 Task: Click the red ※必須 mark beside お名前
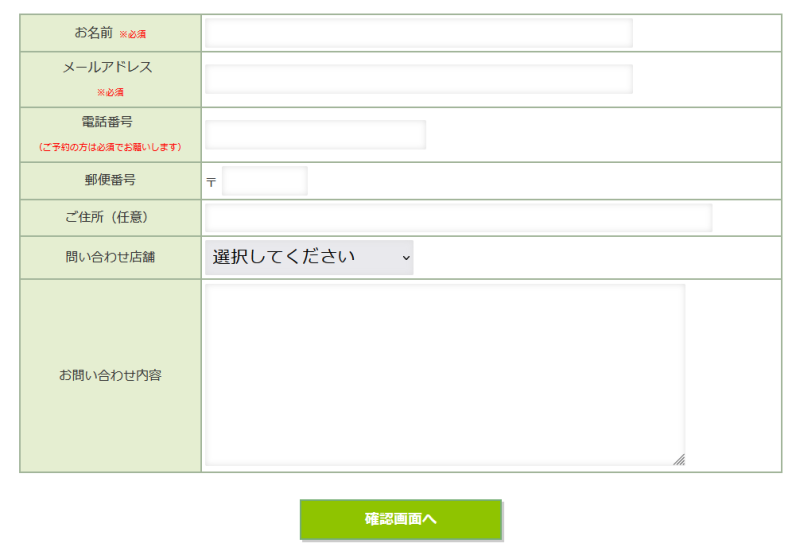(x=133, y=35)
